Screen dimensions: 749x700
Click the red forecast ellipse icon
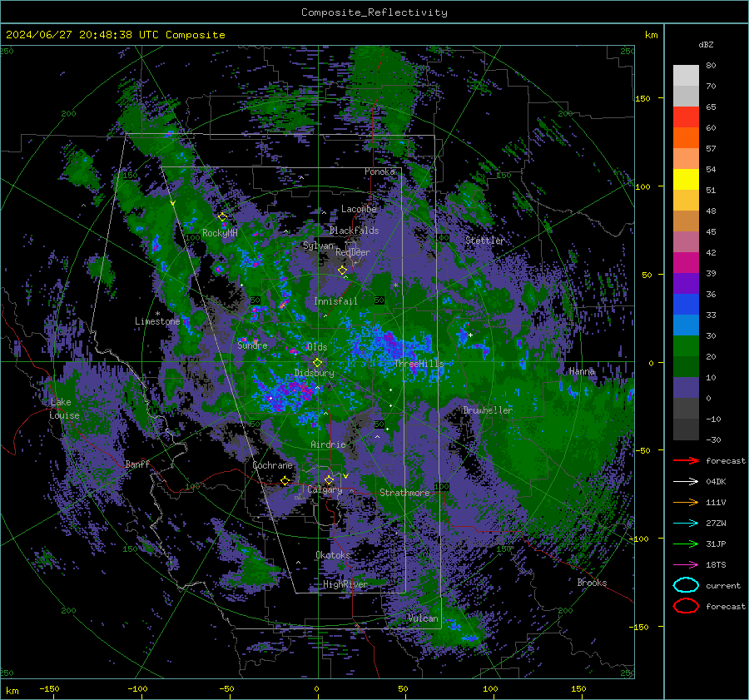(686, 606)
